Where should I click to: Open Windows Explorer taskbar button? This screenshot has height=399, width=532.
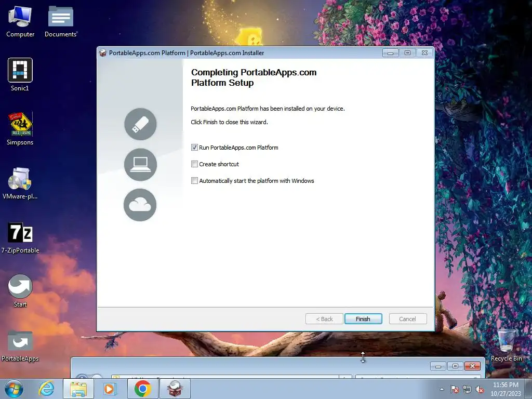click(x=78, y=389)
